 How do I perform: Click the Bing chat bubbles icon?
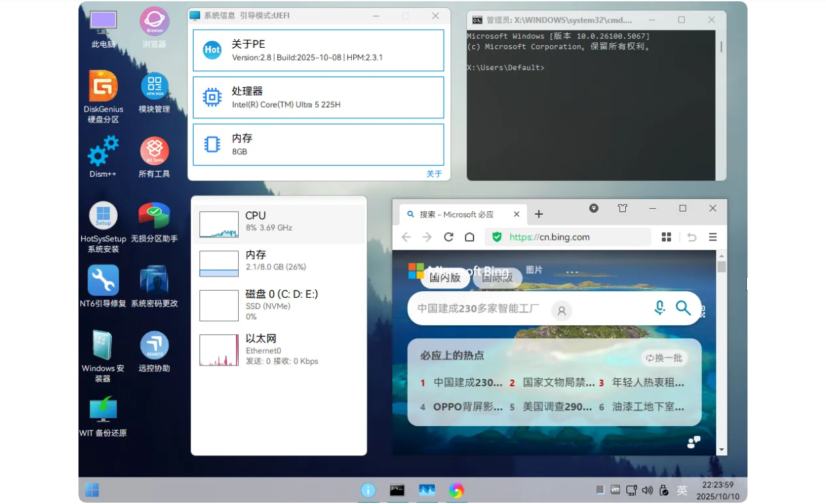click(694, 442)
